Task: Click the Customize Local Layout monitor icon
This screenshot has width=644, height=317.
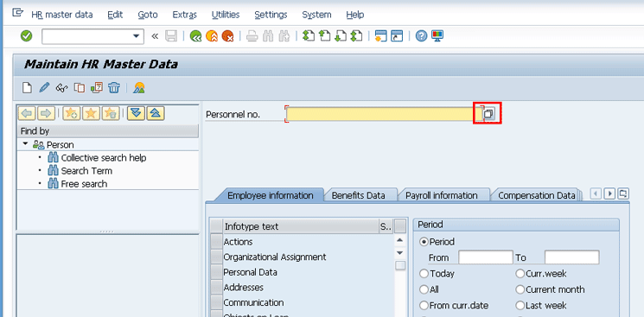Action: coord(437,36)
